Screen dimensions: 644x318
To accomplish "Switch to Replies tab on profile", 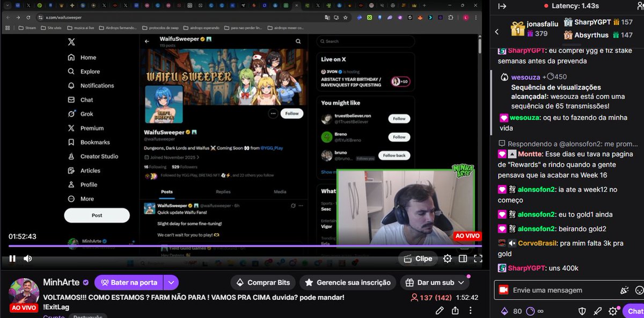I will 223,192.
